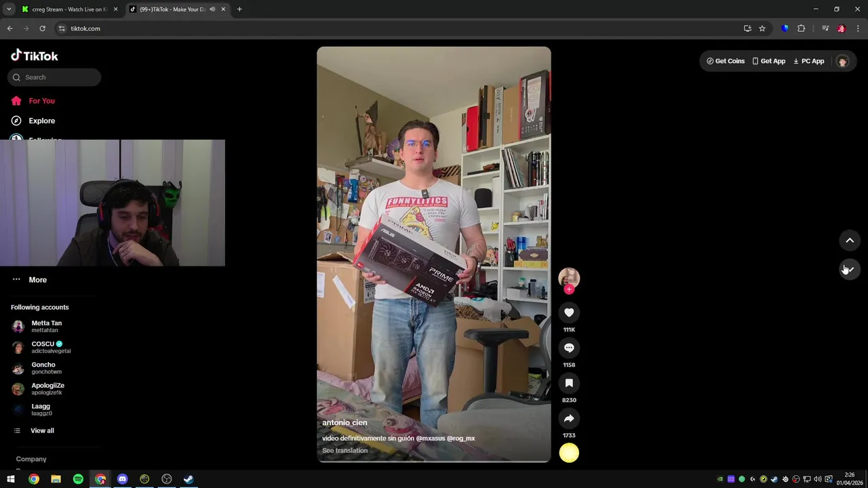Open the Extensions puzzle icon
Image resolution: width=868 pixels, height=488 pixels.
click(801, 28)
